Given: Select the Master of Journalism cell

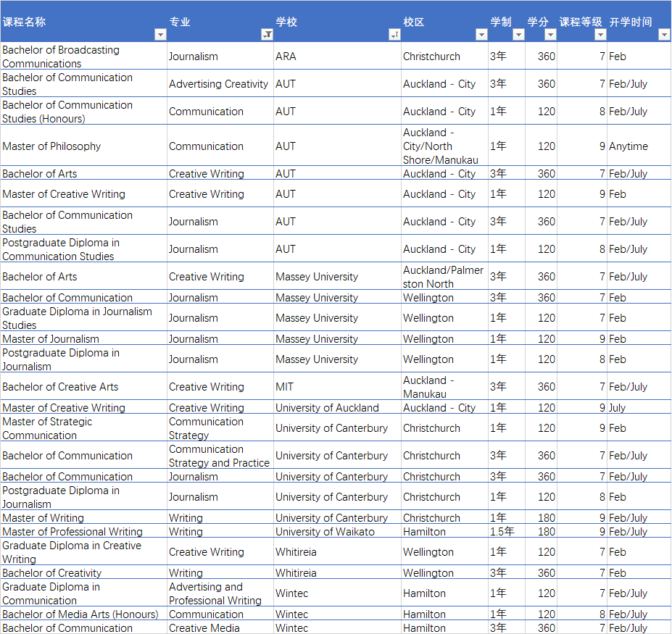Looking at the screenshot, I should pyautogui.click(x=83, y=339).
